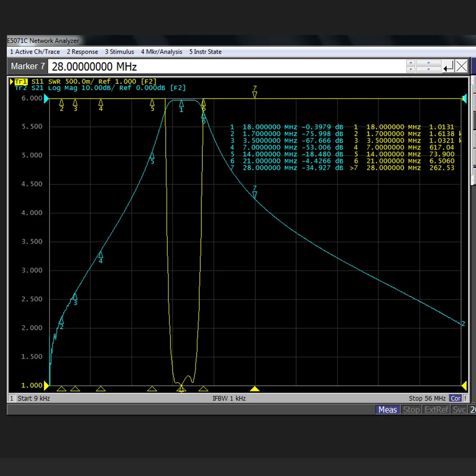Screen dimensions: 476x476
Task: Select the highlighted Tr1 trace label
Action: [x=21, y=81]
